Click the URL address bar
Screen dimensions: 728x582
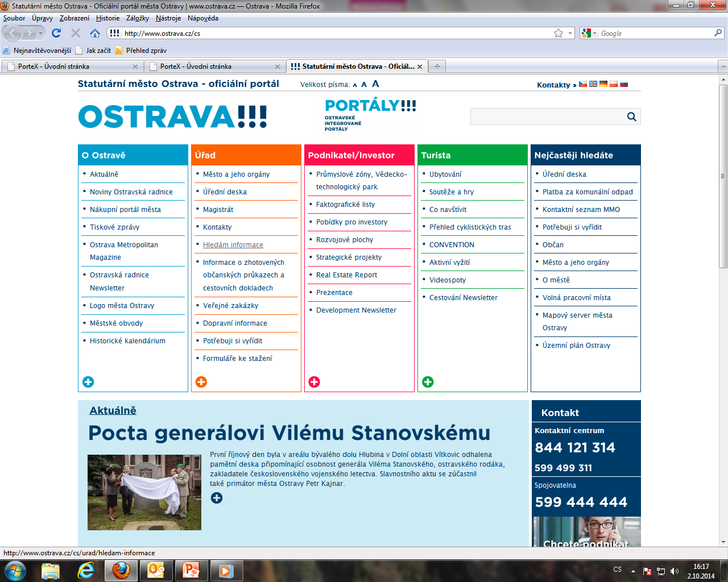click(337, 33)
